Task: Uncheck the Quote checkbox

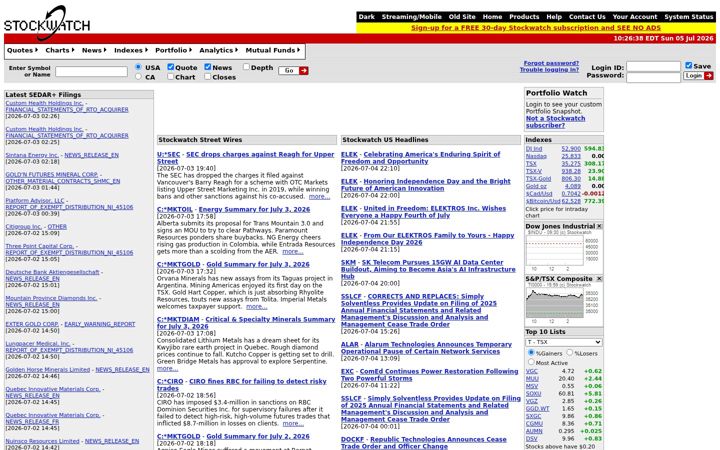Action: coord(170,67)
